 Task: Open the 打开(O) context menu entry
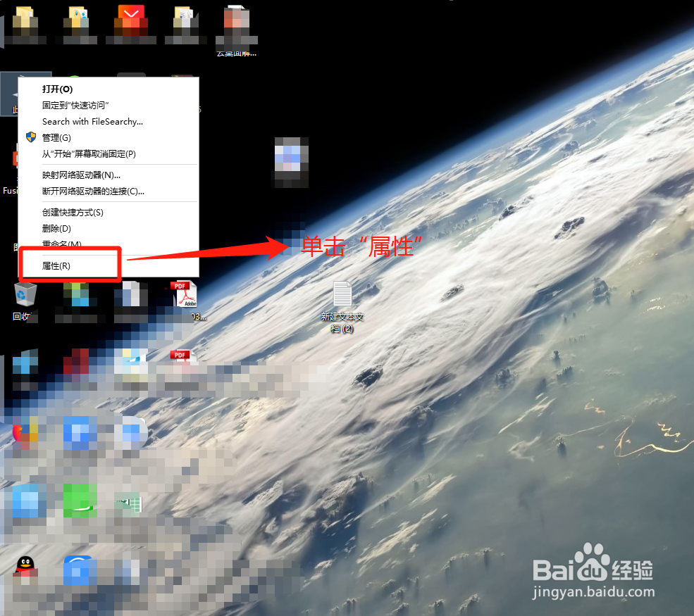pos(109,89)
